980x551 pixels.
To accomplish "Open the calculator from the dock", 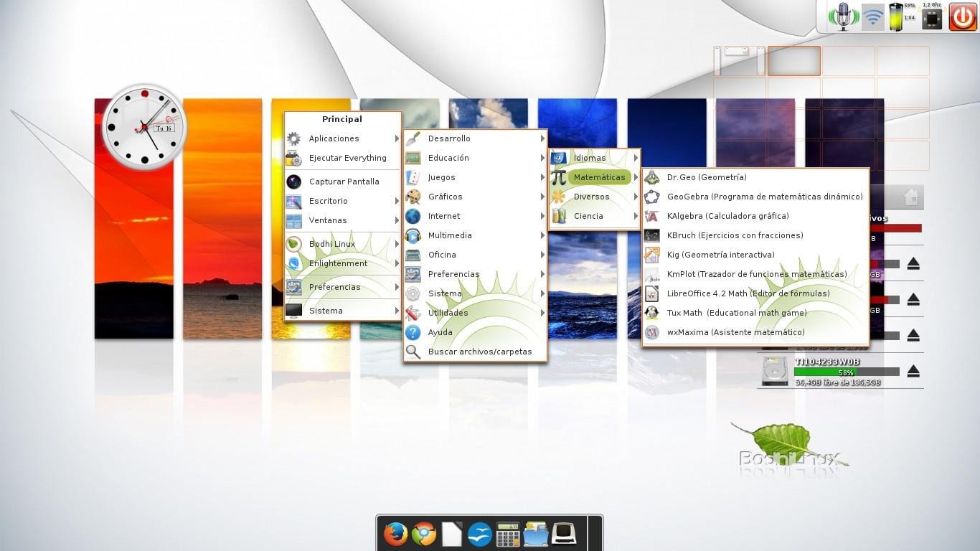I will click(x=508, y=534).
